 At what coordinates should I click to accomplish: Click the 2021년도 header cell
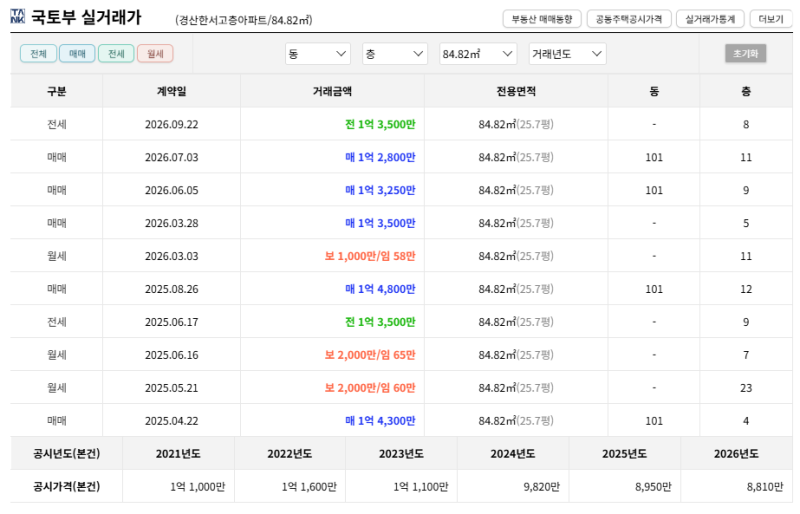[178, 454]
